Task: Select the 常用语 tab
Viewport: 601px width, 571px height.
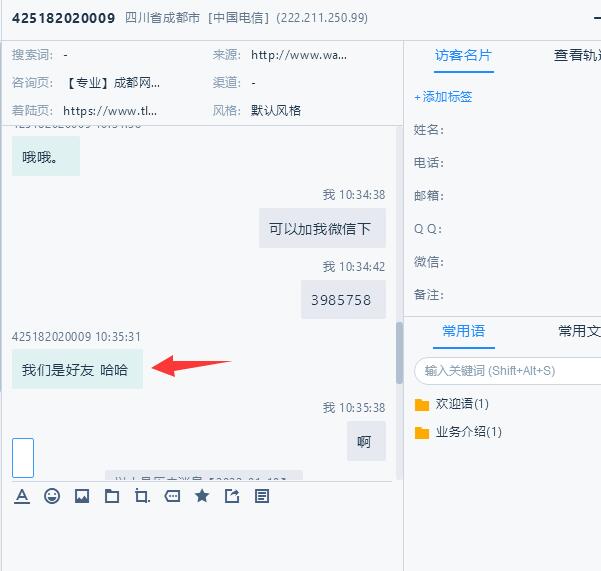Action: click(463, 331)
